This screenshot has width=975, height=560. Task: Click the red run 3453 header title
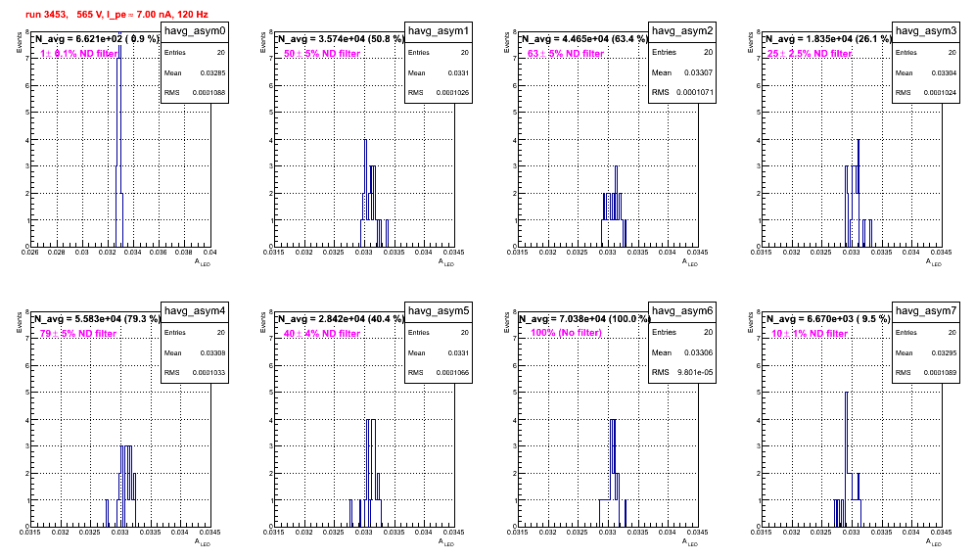click(116, 15)
